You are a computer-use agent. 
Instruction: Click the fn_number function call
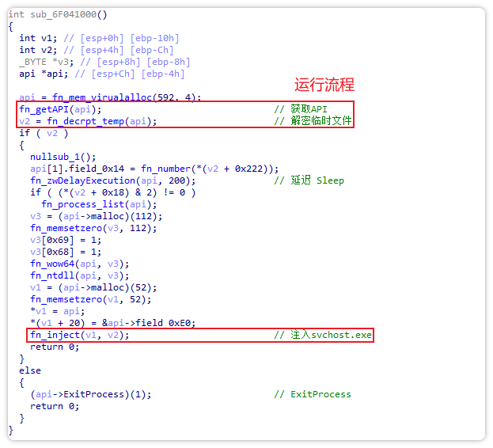(x=210, y=169)
